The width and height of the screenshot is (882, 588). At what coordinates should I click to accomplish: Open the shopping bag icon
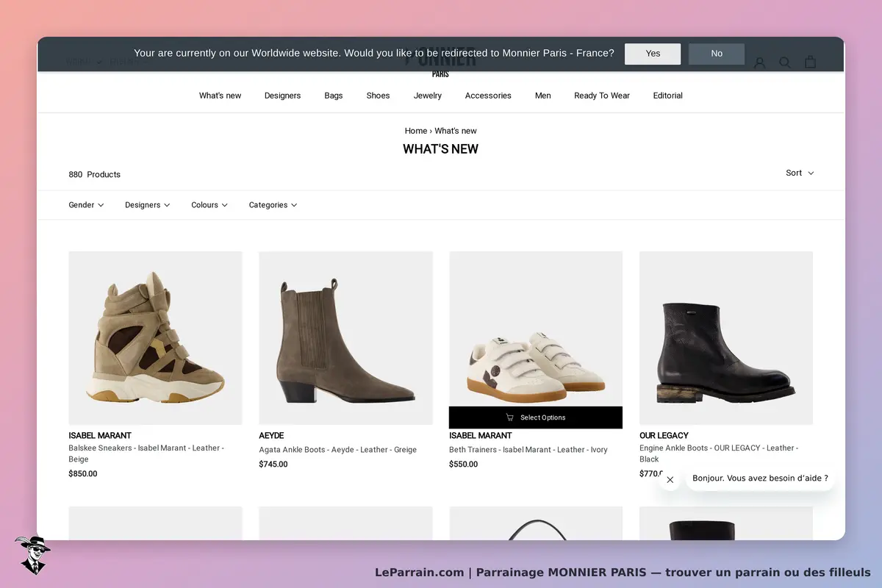coord(810,62)
